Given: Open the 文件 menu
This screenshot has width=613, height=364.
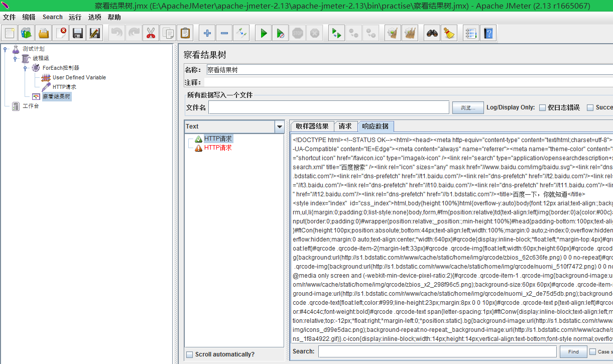Looking at the screenshot, I should pos(10,17).
